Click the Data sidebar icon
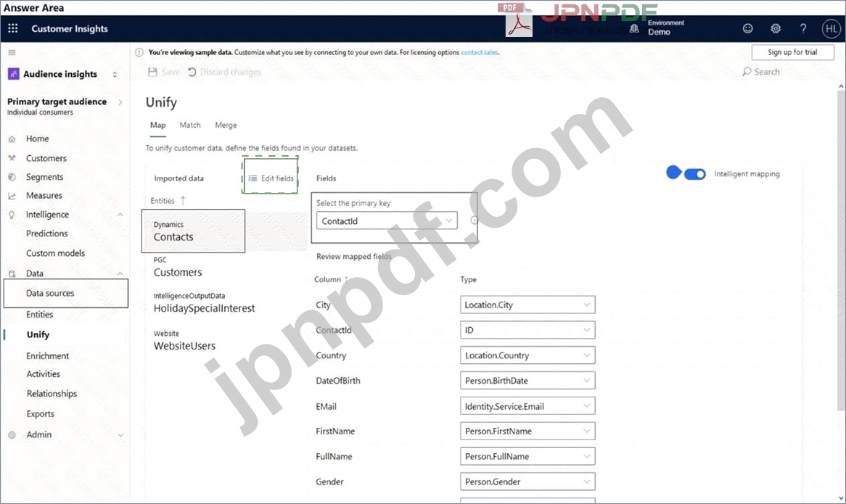Image resolution: width=846 pixels, height=504 pixels. tap(12, 273)
